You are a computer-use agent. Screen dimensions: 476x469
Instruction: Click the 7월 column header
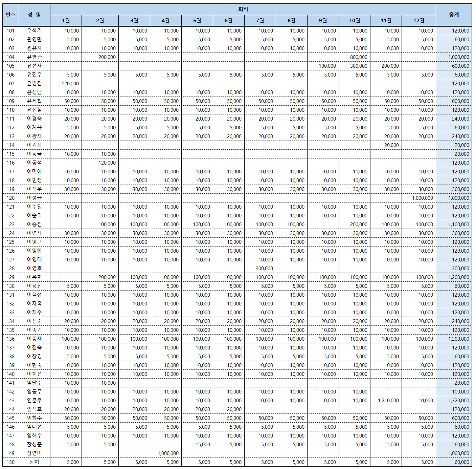pyautogui.click(x=260, y=21)
